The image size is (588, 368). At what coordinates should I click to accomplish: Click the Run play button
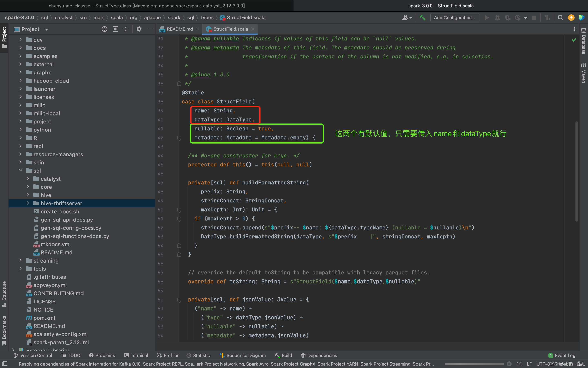tap(487, 18)
